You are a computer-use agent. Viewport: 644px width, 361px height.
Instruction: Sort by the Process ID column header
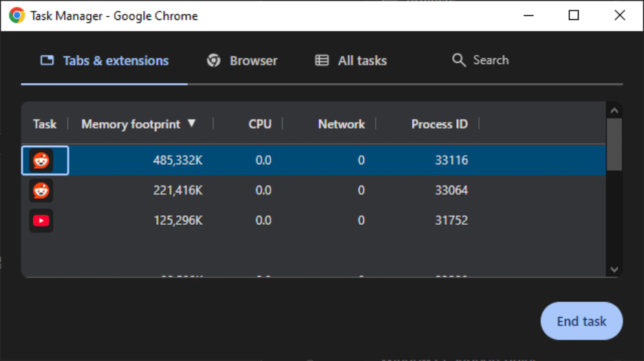tap(440, 124)
